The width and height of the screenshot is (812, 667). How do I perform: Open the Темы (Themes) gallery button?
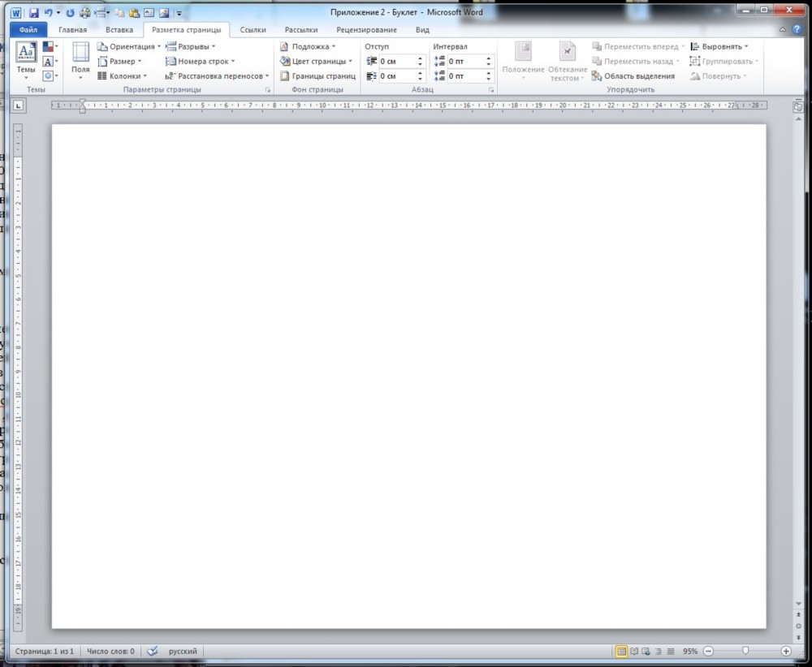pyautogui.click(x=26, y=61)
